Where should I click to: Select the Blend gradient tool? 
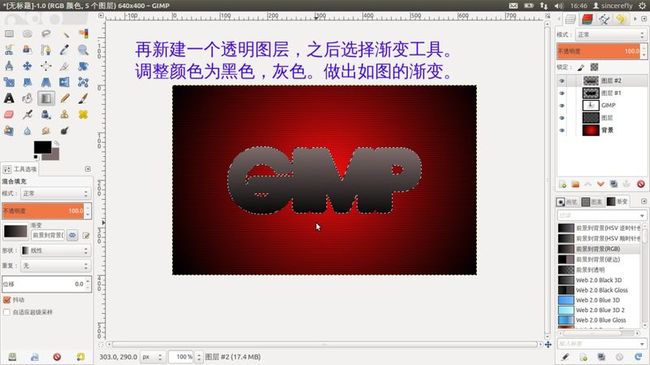pos(46,98)
